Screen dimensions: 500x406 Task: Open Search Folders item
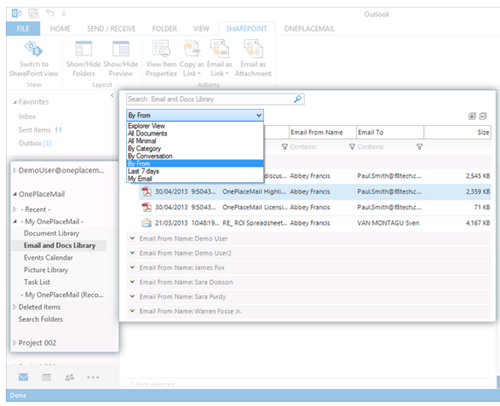41,319
